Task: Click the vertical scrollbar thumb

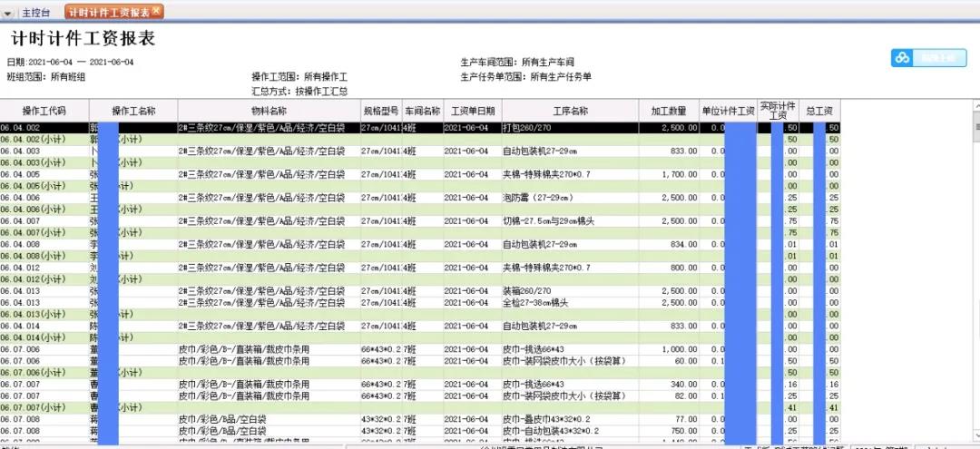Action: tap(975, 127)
